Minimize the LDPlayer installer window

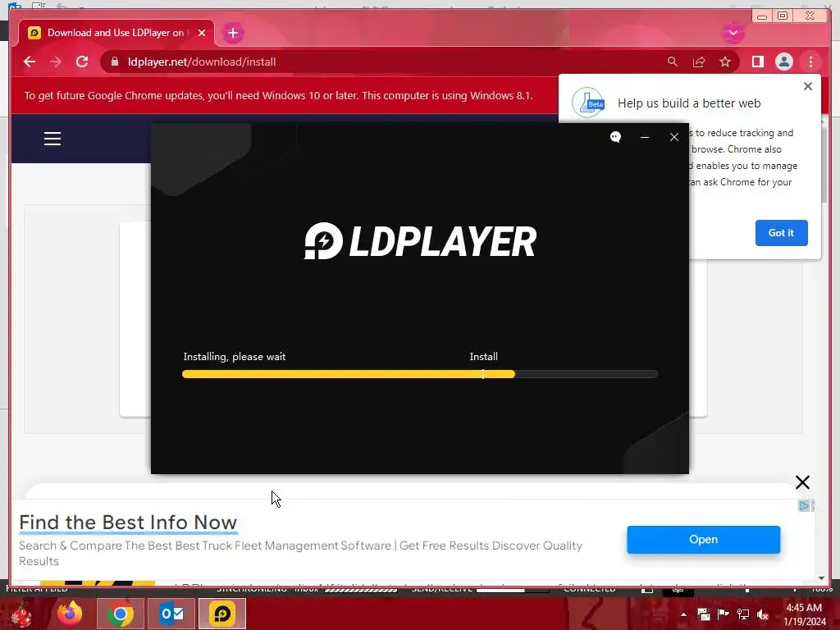coord(645,137)
